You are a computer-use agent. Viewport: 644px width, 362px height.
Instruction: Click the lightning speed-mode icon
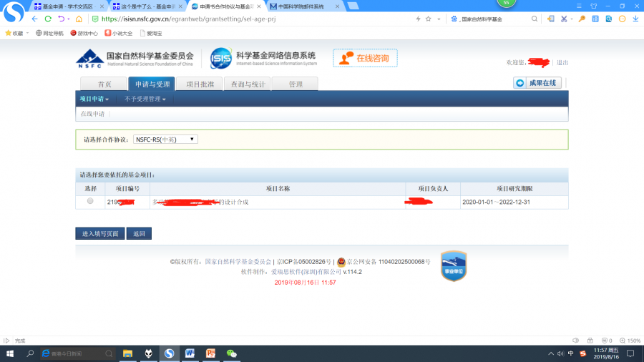418,19
